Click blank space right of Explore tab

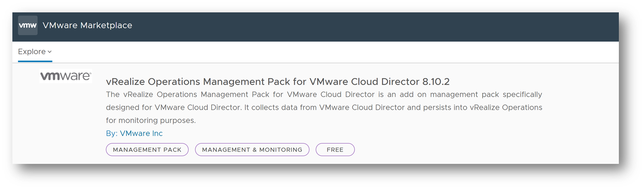310,52
